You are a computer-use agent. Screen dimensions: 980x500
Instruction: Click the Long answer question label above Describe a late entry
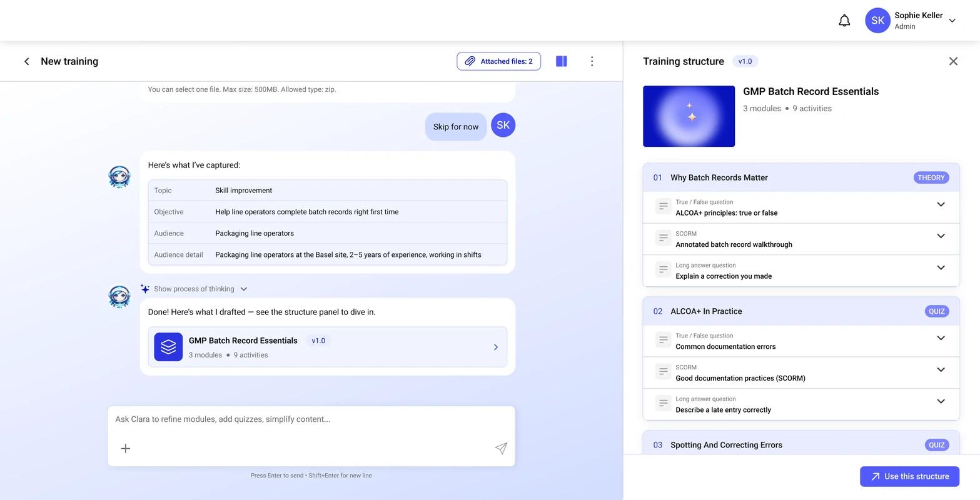click(x=705, y=399)
